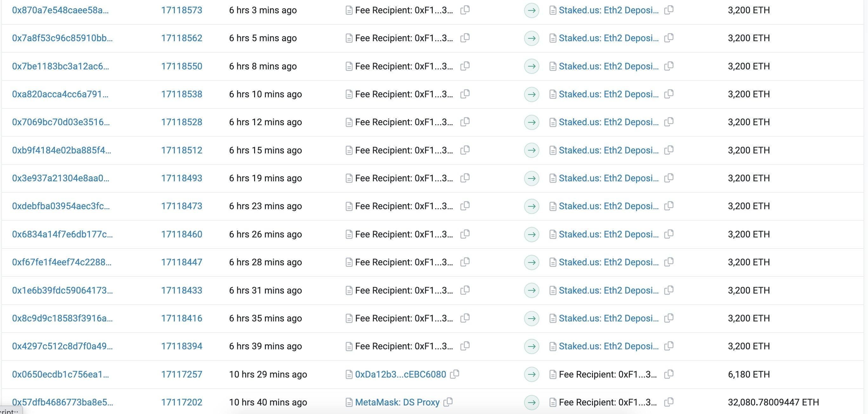Screen dimensions: 868x414
Task: Click green arrow in block 17118538 row
Action: tap(531, 94)
